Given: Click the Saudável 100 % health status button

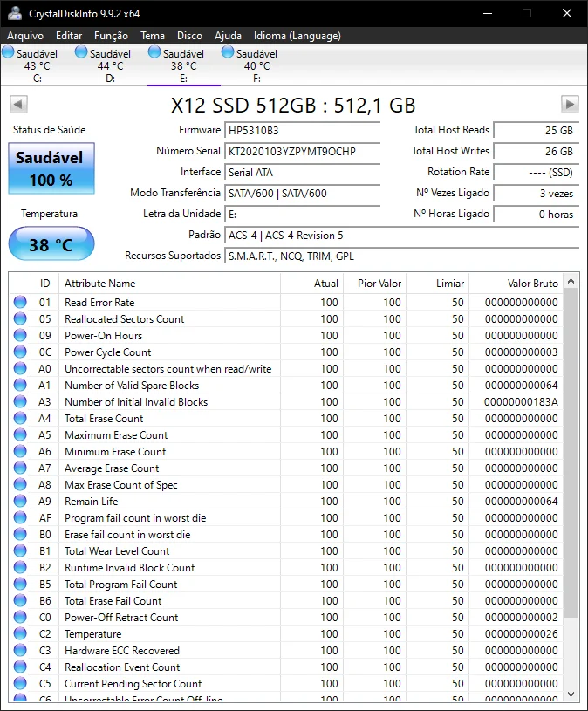Looking at the screenshot, I should click(51, 168).
